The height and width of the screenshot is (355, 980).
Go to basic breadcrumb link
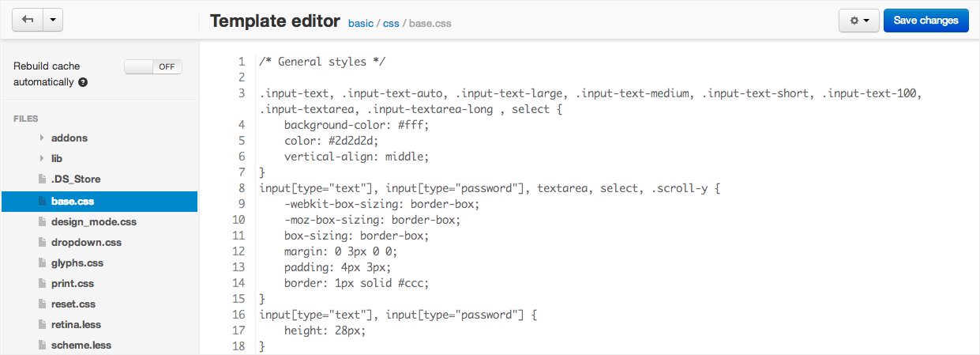click(x=360, y=24)
